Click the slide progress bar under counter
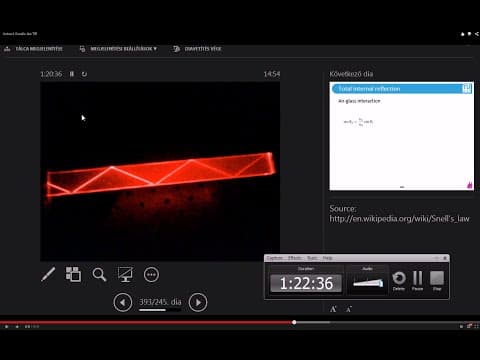 pos(160,310)
